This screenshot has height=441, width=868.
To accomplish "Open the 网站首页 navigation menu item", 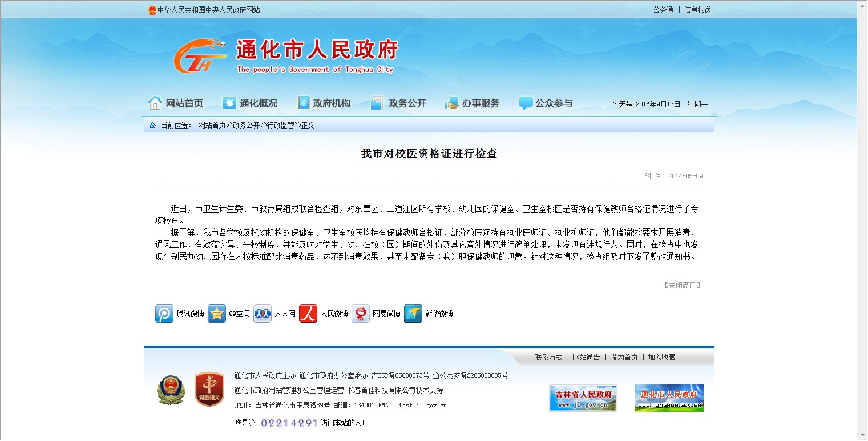I will (x=176, y=103).
